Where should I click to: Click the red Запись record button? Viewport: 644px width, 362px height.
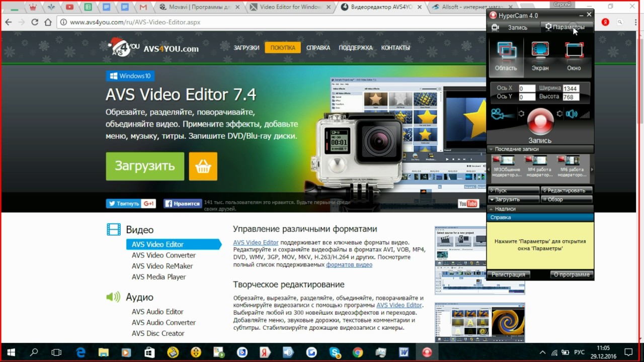[540, 121]
